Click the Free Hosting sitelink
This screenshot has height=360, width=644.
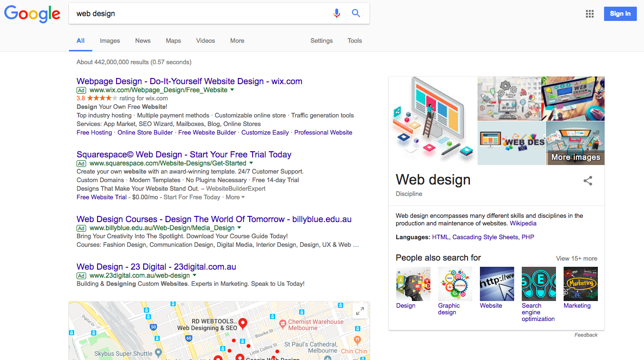click(x=94, y=132)
